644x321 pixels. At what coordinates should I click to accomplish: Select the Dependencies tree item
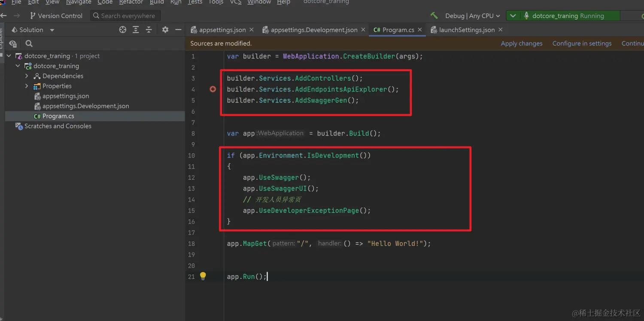click(63, 76)
